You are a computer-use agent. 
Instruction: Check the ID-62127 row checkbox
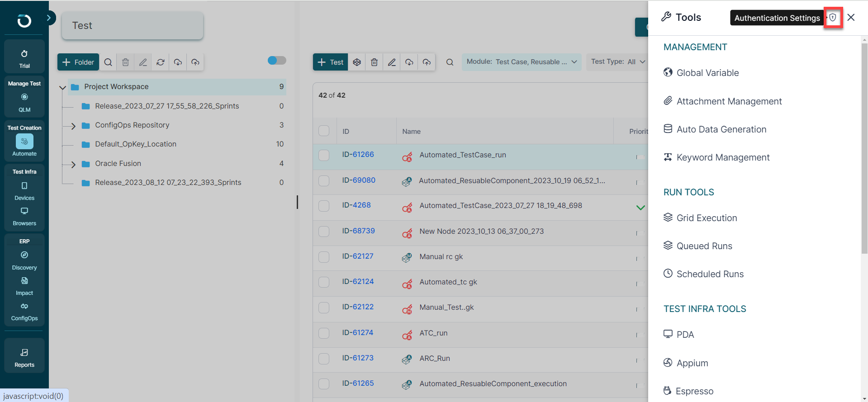click(324, 257)
